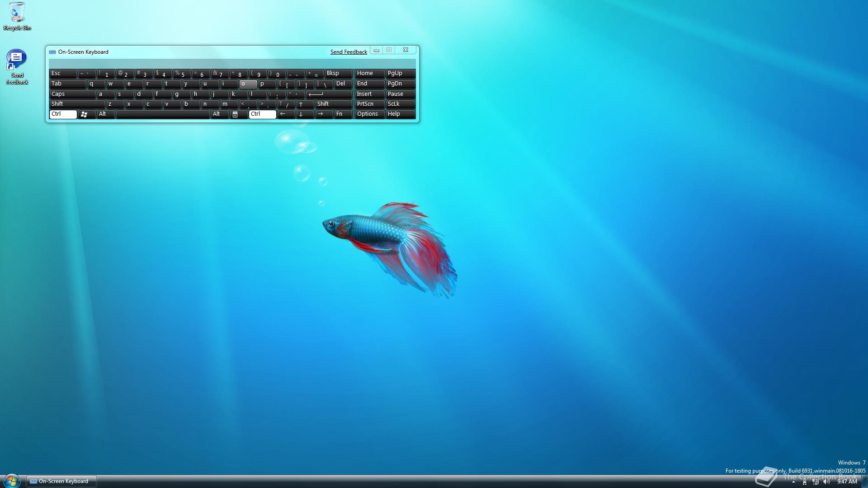
Task: Toggle the right Alt key
Action: point(219,114)
